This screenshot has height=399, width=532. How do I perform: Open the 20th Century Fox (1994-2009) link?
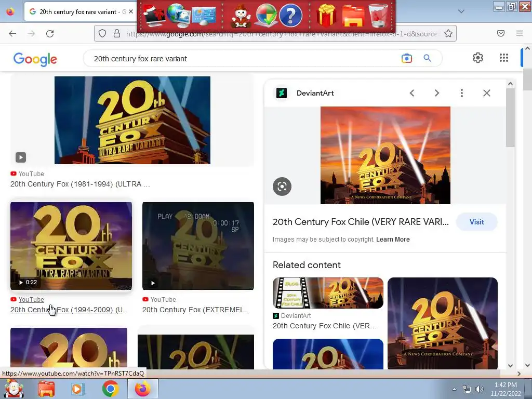pos(69,310)
